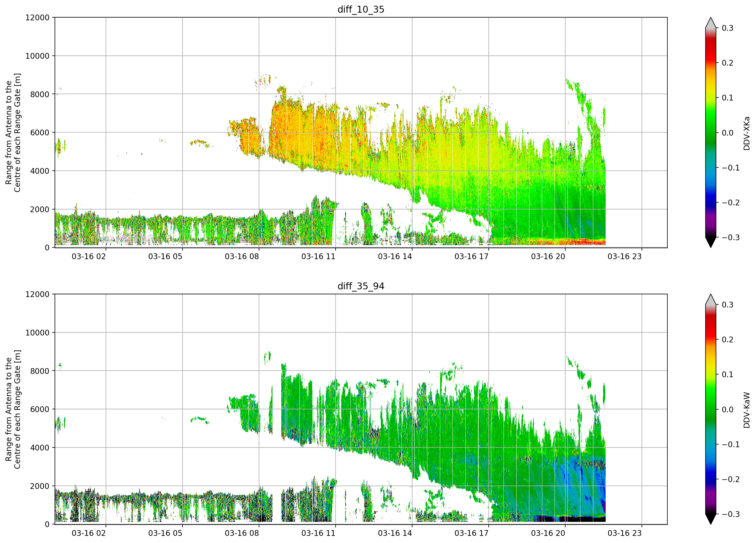Click the 6000 tick in the diff_35_94 plot
The image size is (756, 543).
(x=40, y=409)
